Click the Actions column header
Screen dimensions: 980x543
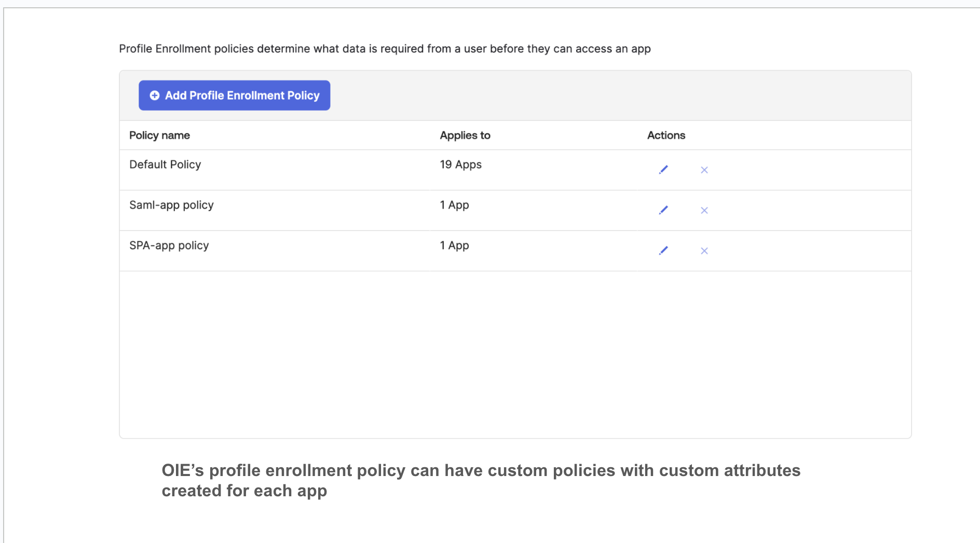666,135
